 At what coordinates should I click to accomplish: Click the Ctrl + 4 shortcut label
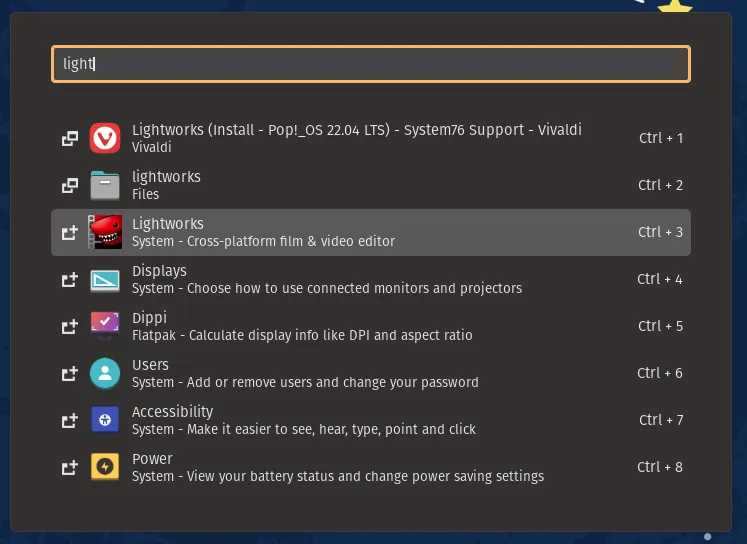[x=660, y=279]
